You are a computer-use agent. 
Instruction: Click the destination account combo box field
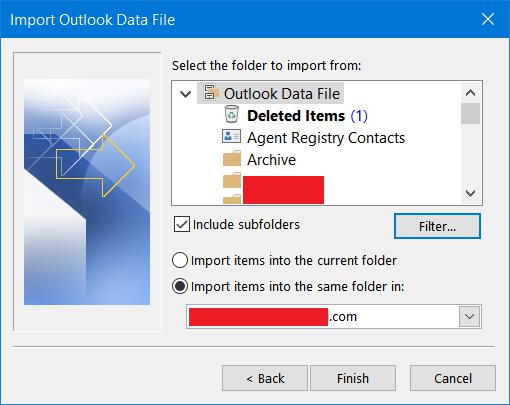tap(334, 316)
